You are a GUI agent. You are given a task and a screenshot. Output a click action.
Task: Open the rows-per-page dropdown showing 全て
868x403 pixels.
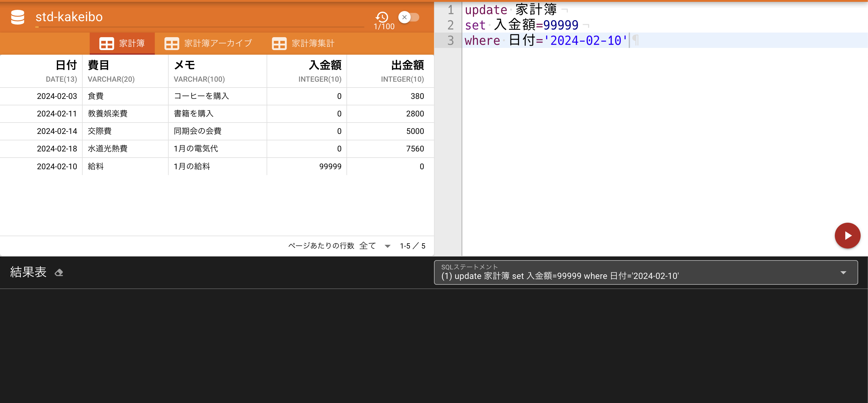[368, 246]
